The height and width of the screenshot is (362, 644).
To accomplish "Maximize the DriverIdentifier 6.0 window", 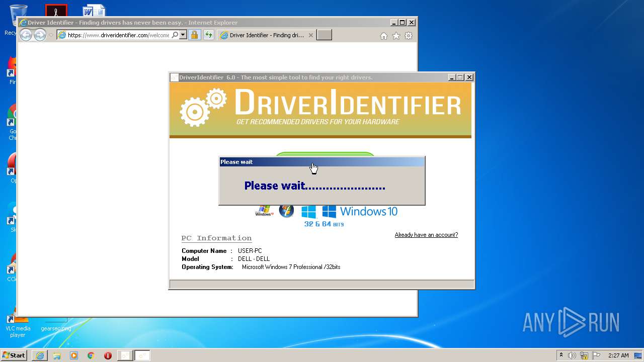I will (x=460, y=77).
